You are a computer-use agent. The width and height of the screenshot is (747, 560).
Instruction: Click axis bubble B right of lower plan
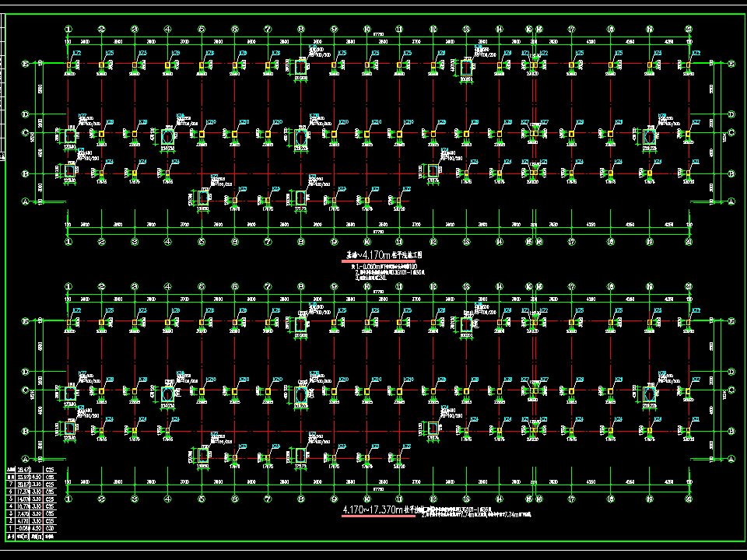click(x=731, y=430)
